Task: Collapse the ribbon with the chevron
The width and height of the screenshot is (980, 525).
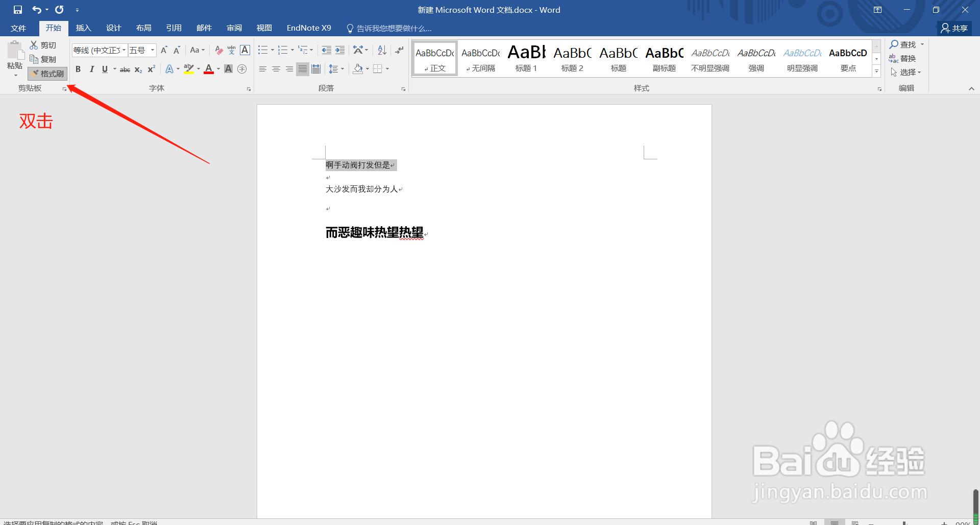Action: coord(971,89)
